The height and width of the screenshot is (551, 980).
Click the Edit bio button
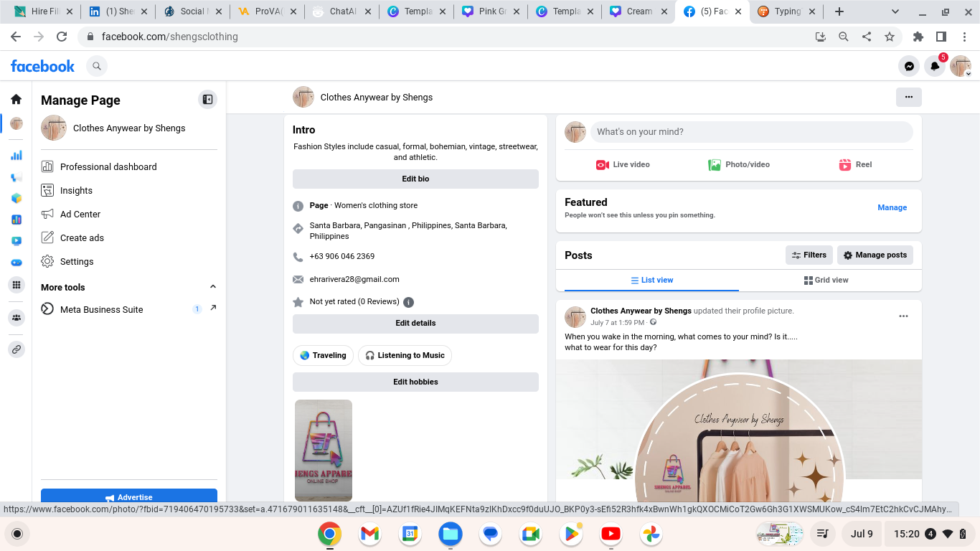415,179
